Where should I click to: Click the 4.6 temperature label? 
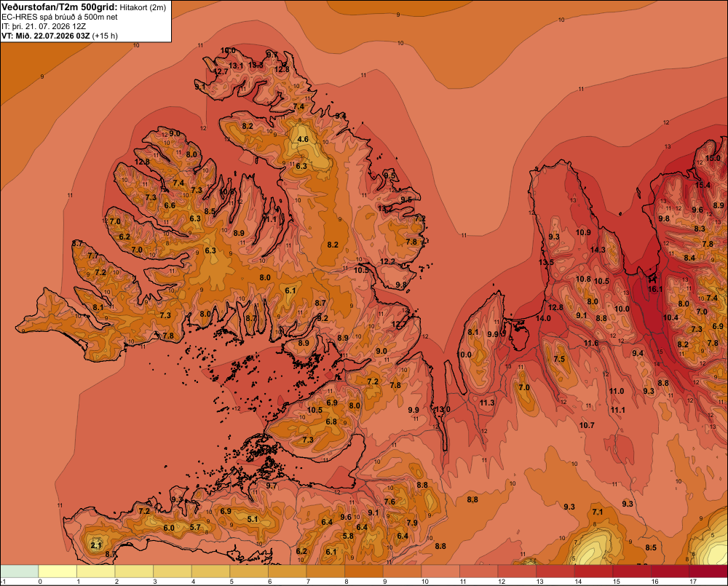(303, 139)
